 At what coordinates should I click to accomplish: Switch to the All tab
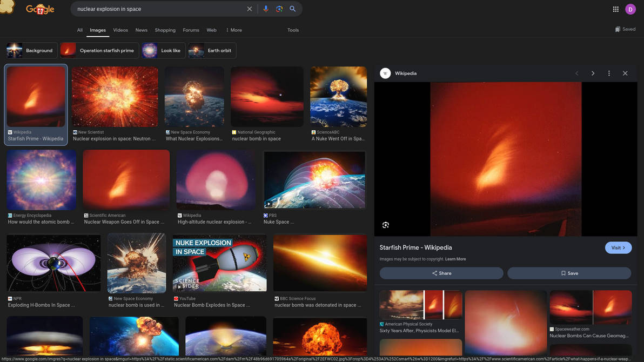click(x=79, y=30)
